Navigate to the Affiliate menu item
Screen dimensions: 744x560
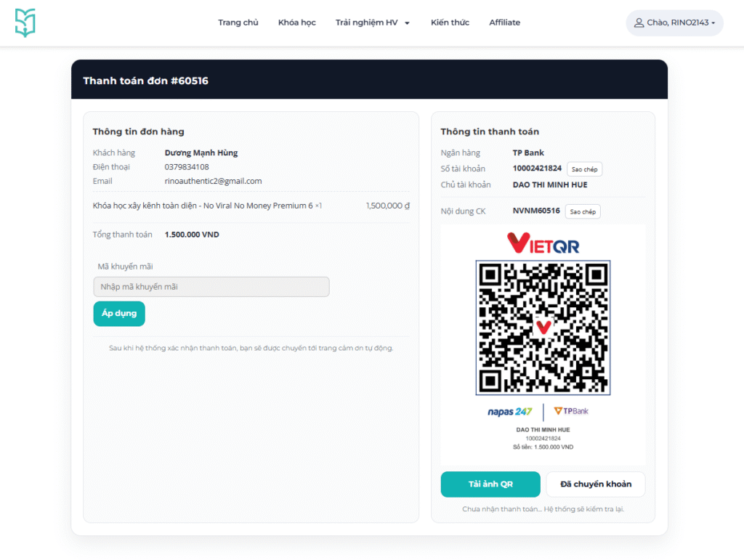[504, 23]
